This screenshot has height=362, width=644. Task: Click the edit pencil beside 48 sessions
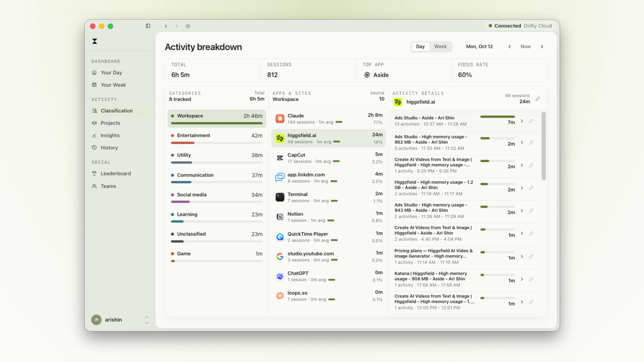(538, 99)
